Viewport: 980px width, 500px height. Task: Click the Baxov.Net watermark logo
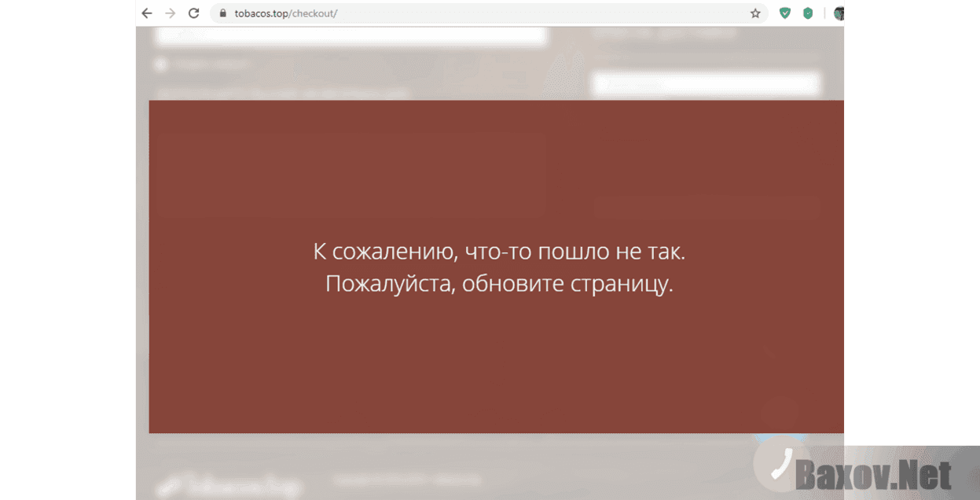[x=872, y=475]
